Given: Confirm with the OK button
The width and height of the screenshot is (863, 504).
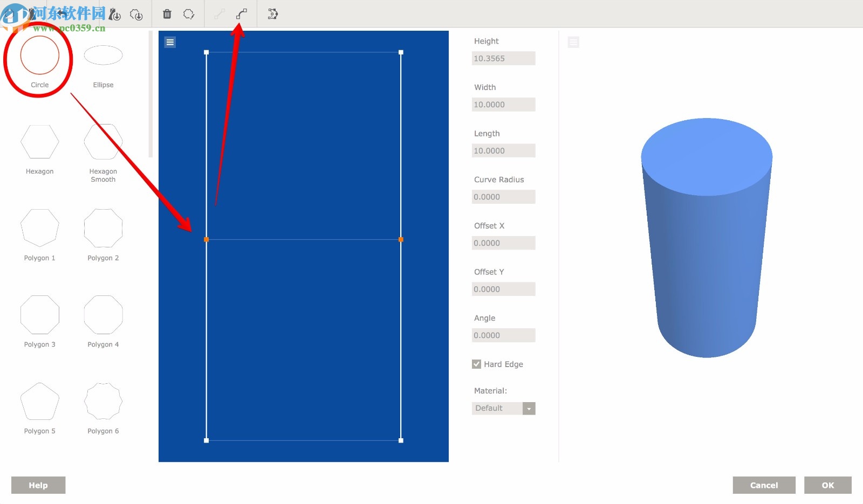Looking at the screenshot, I should click(x=828, y=485).
